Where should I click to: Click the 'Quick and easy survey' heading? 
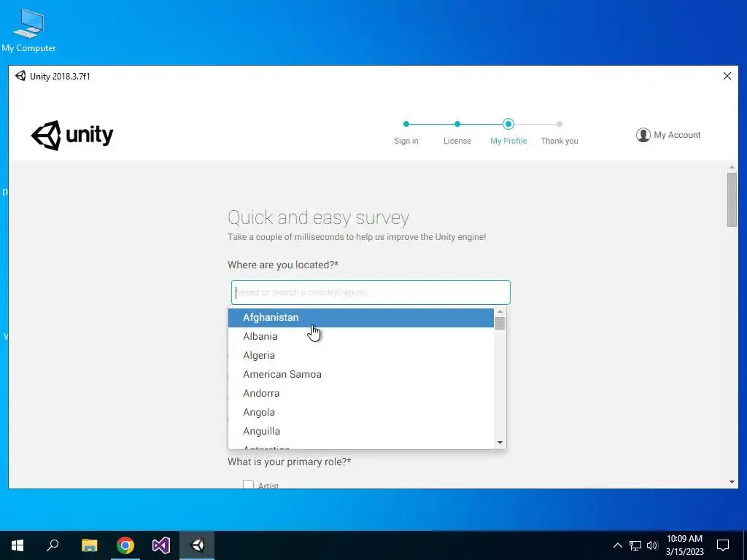pos(319,217)
